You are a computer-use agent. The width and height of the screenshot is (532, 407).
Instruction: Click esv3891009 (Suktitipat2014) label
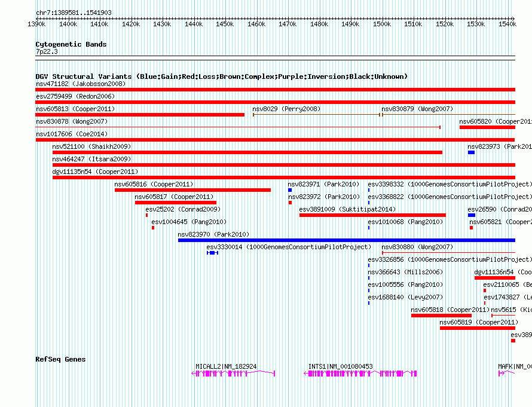(347, 209)
